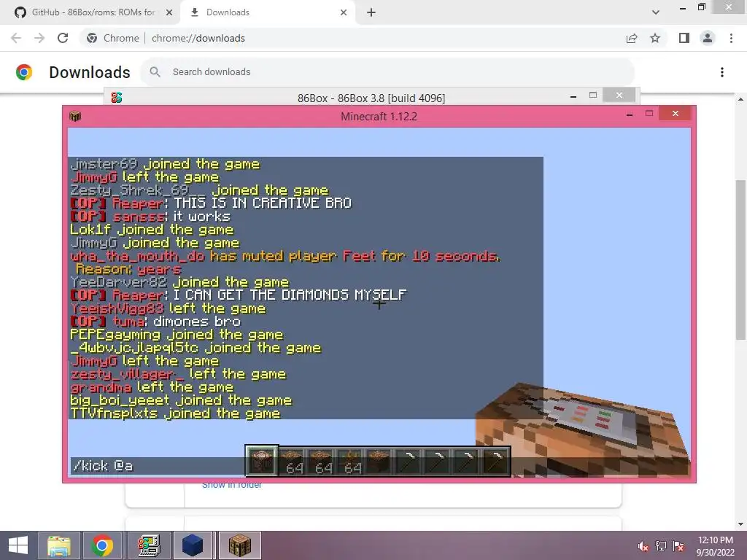Viewport: 747px width, 560px height.
Task: Maximize the Minecraft 1.12.2 window
Action: (x=649, y=113)
